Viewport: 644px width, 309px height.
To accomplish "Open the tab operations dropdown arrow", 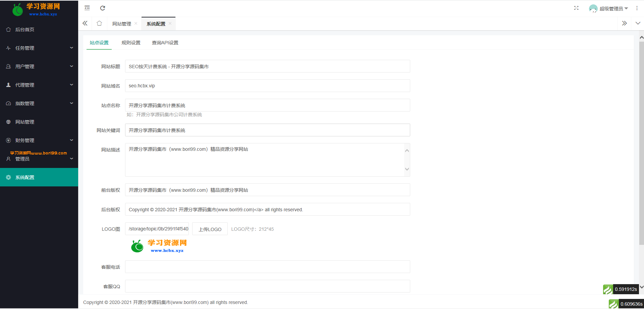I will (x=638, y=24).
